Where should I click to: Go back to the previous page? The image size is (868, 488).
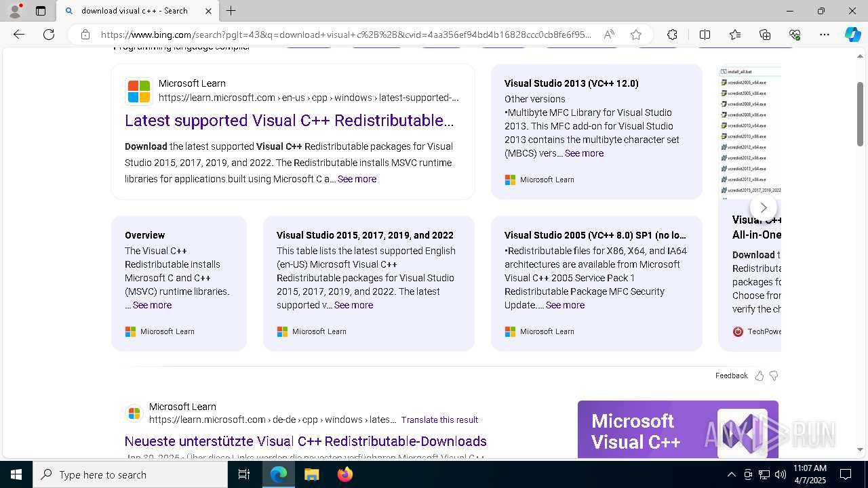[x=19, y=35]
